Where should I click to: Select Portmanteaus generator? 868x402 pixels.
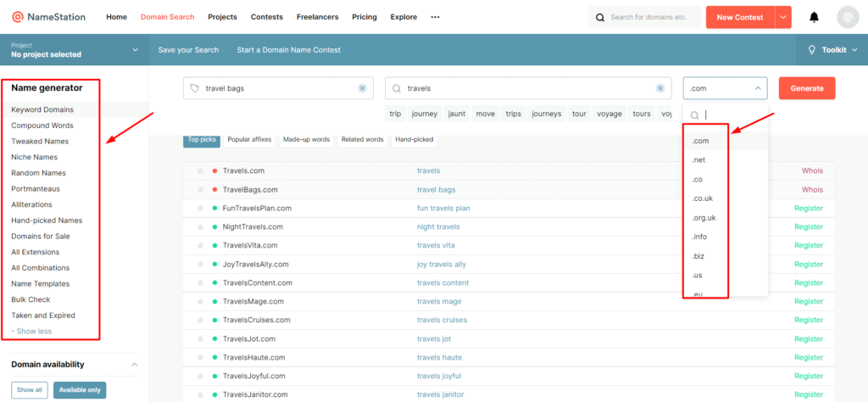[36, 189]
